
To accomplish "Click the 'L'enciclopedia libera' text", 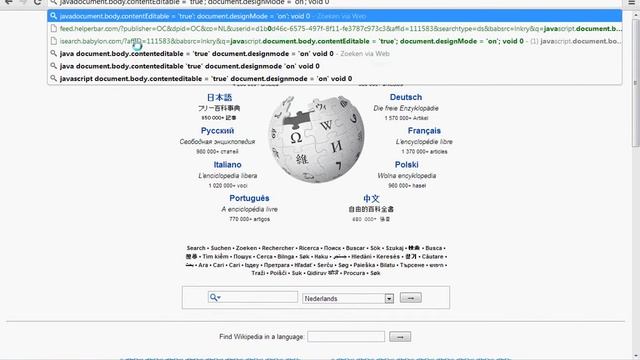I will pyautogui.click(x=227, y=176).
